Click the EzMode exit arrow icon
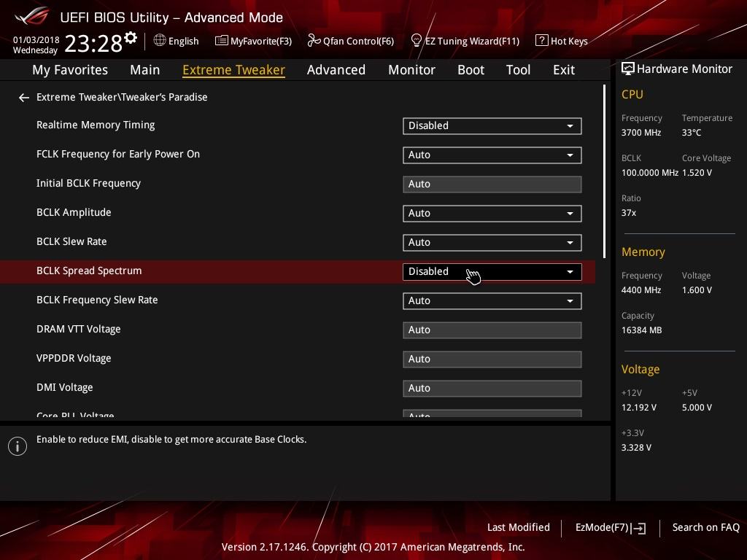Image resolution: width=747 pixels, height=560 pixels. [639, 528]
